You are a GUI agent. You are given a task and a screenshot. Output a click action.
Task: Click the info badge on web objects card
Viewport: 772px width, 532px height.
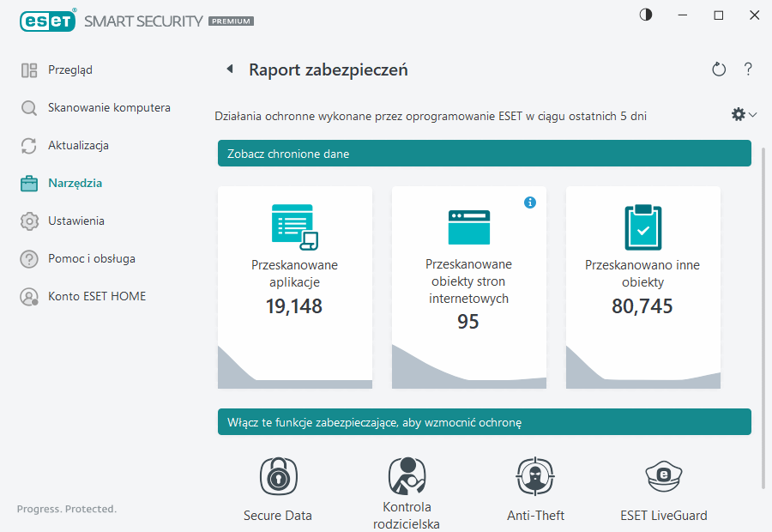click(530, 203)
